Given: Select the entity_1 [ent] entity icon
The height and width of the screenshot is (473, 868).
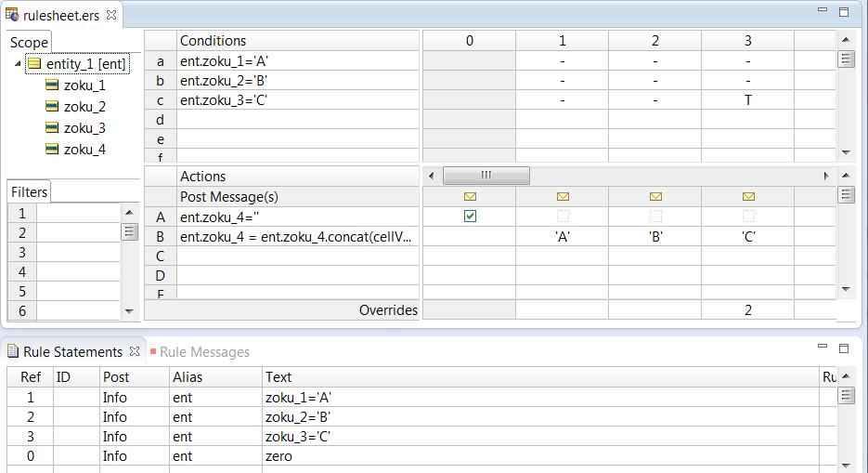Looking at the screenshot, I should click(x=34, y=64).
